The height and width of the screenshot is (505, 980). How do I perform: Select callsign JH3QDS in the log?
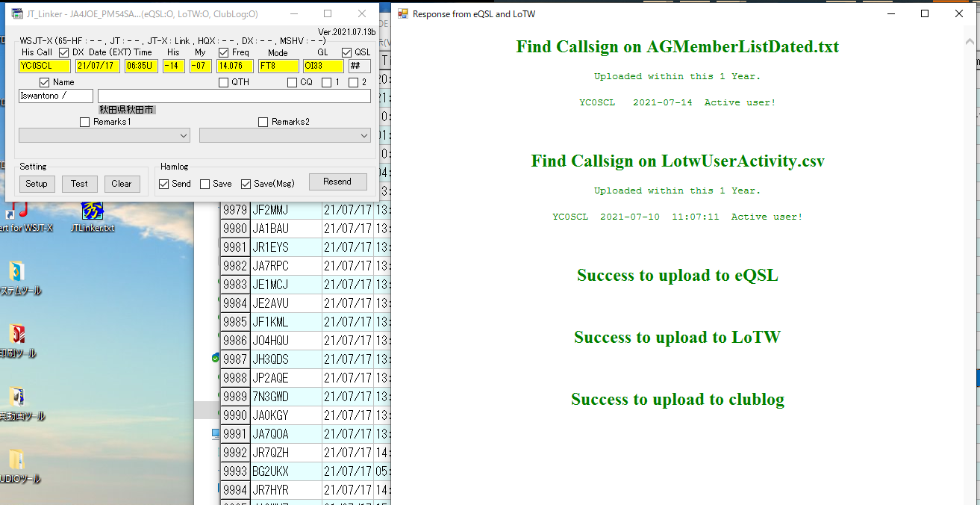coord(287,359)
